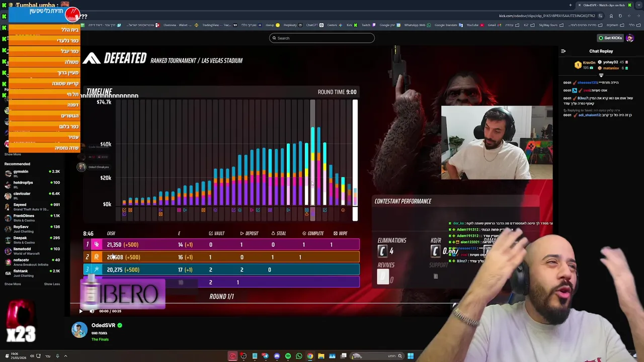Image resolution: width=644 pixels, height=362 pixels.
Task: Go to the browser home page
Action: pyautogui.click(x=611, y=16)
